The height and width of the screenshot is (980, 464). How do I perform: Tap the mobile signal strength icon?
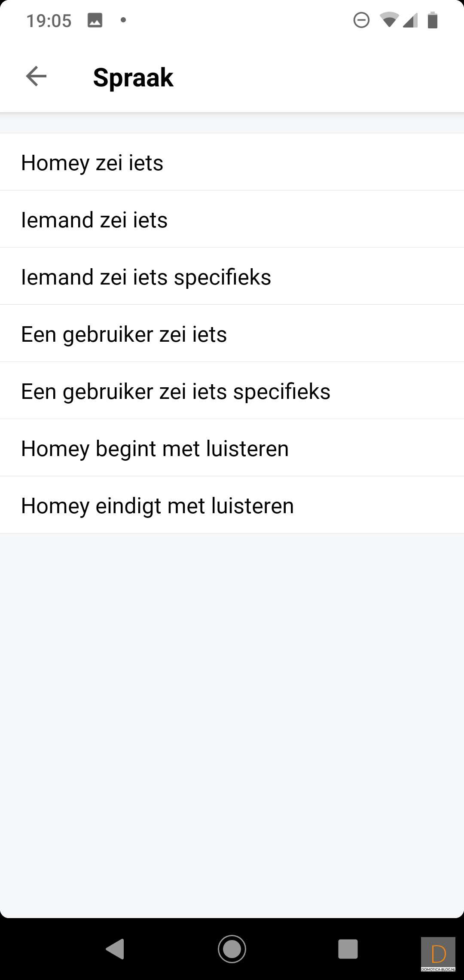[411, 20]
